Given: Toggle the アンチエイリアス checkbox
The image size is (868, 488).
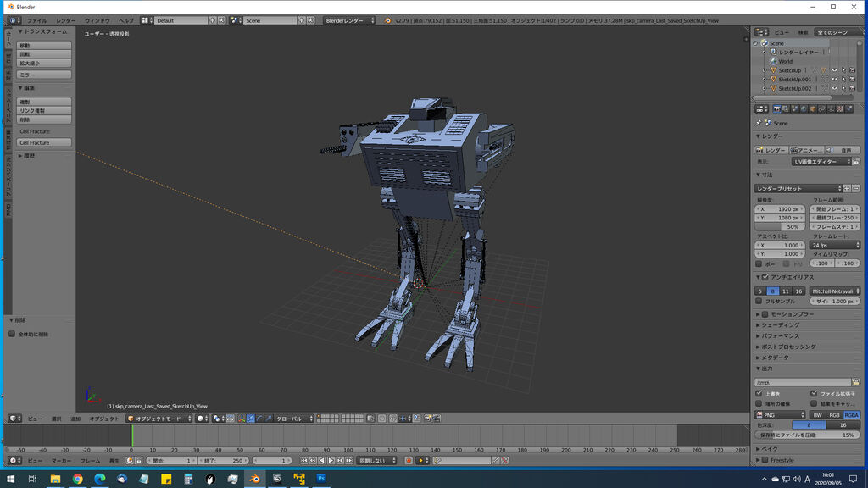Looking at the screenshot, I should [x=765, y=277].
